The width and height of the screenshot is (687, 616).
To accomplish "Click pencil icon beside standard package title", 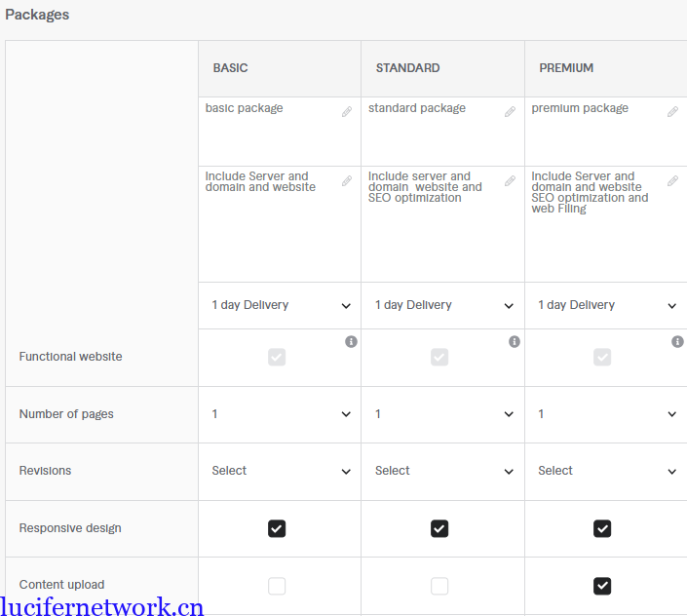I will click(x=510, y=112).
